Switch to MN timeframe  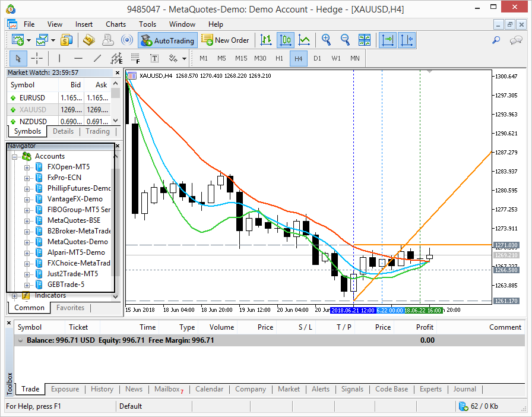point(355,58)
